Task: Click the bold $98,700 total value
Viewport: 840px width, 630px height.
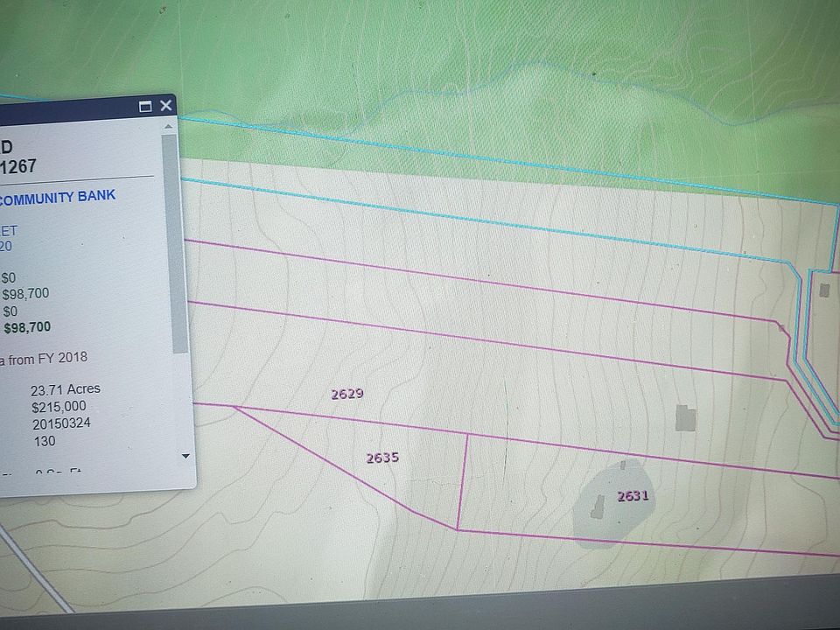Action: (x=27, y=327)
